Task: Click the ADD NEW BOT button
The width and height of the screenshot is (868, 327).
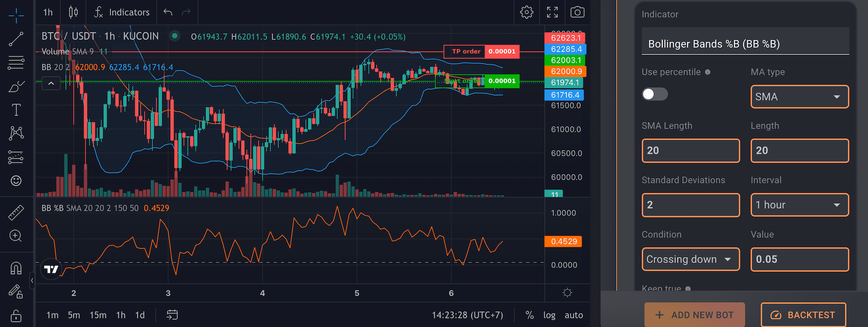Action: pyautogui.click(x=694, y=315)
